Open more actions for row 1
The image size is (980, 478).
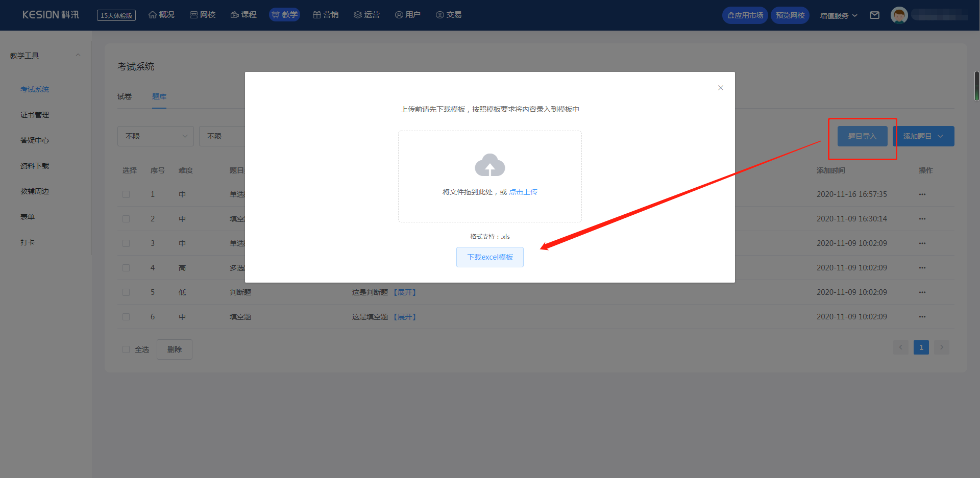coord(922,194)
